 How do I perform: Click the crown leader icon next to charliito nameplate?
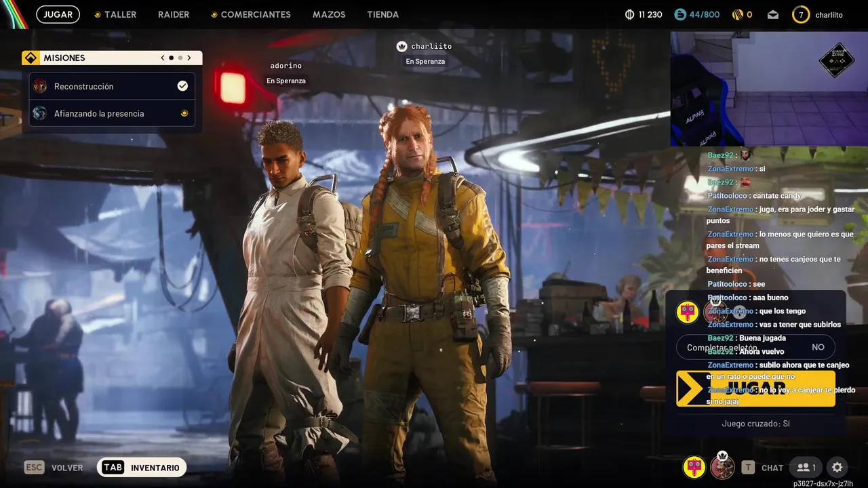tap(401, 46)
